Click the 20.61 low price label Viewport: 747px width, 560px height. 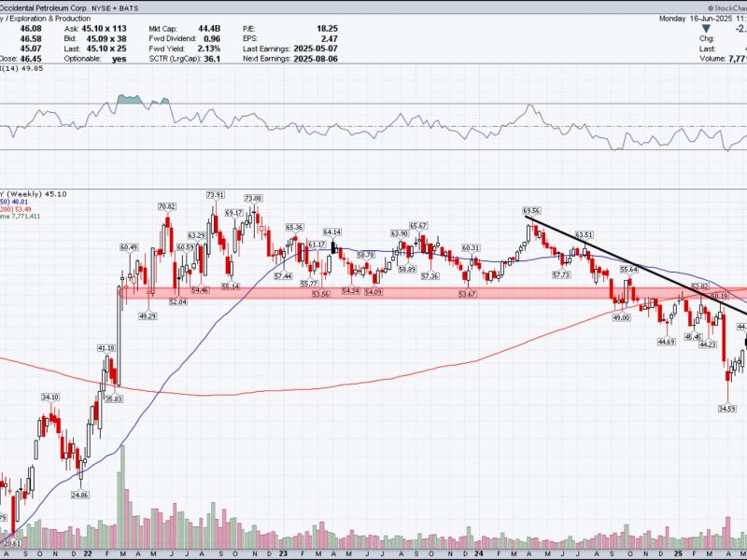[12, 543]
